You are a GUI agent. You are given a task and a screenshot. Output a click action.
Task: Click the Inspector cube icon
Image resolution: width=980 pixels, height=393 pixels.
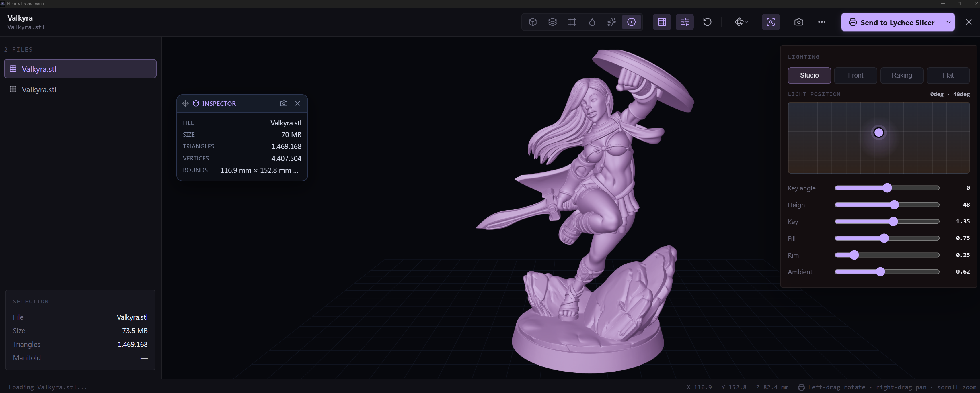tap(196, 103)
